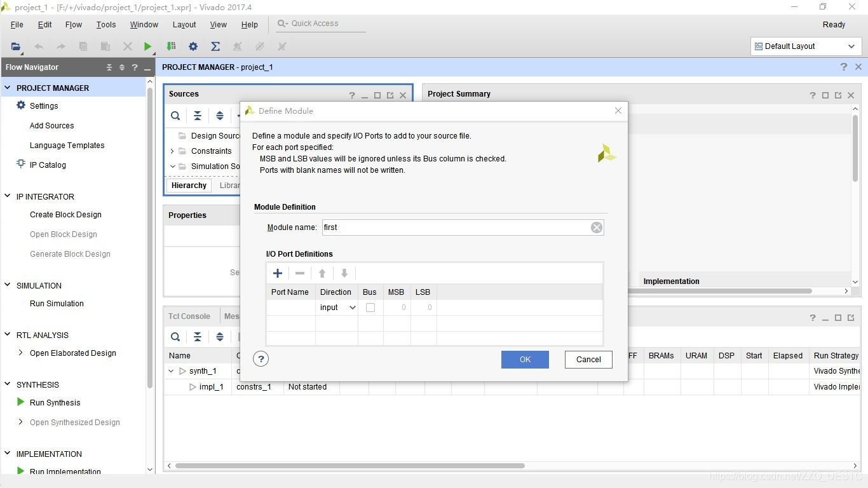Expand the Constraints folder in Sources
The image size is (868, 488).
172,151
